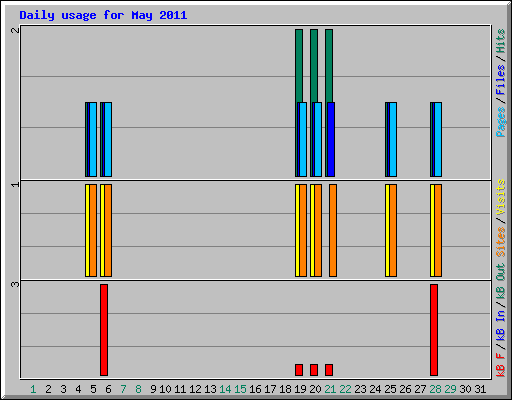Select the orange Sites bar for day 6
The width and height of the screenshot is (512, 400).
pyautogui.click(x=108, y=230)
